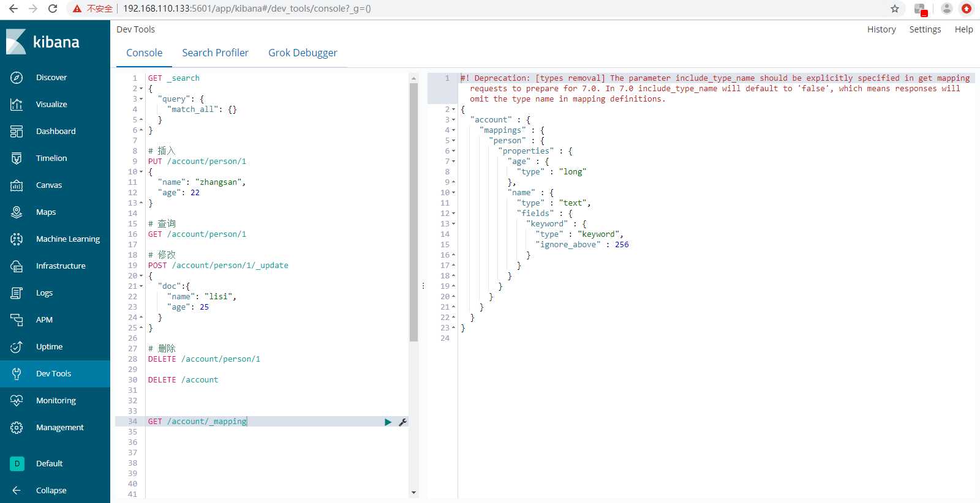This screenshot has width=980, height=503.
Task: Click the Kibana logo
Action: [43, 42]
